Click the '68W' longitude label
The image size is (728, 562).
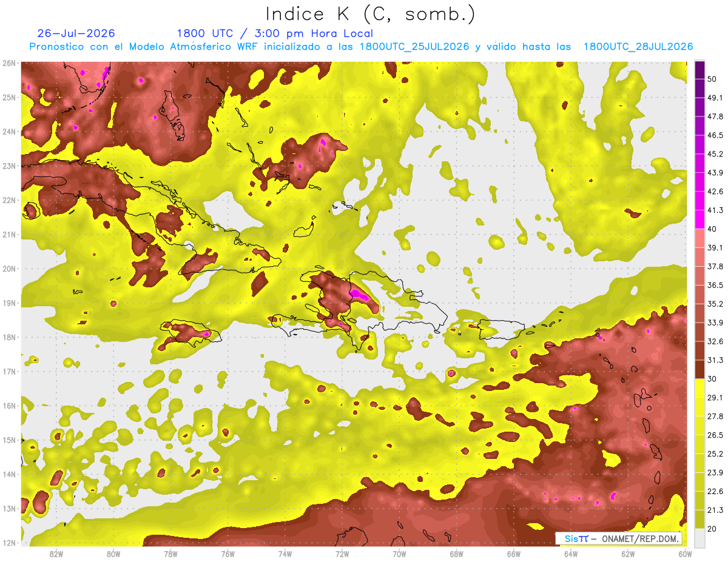point(457,554)
